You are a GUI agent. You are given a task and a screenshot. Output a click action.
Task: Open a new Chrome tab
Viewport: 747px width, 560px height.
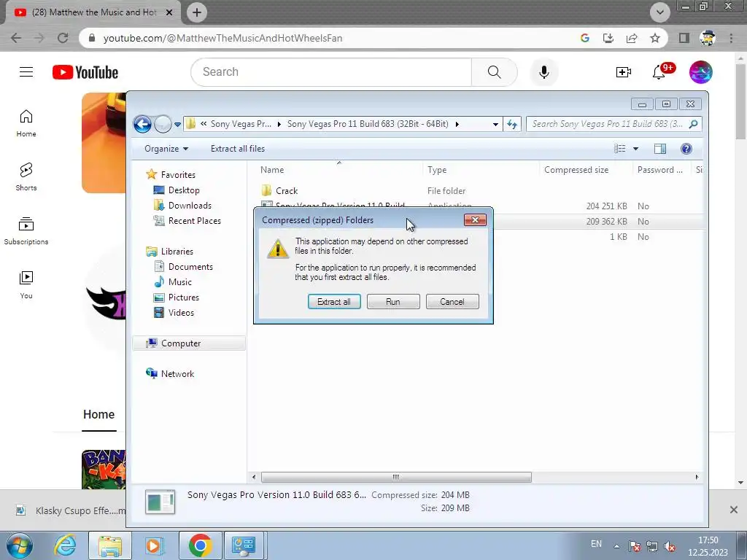click(x=197, y=12)
